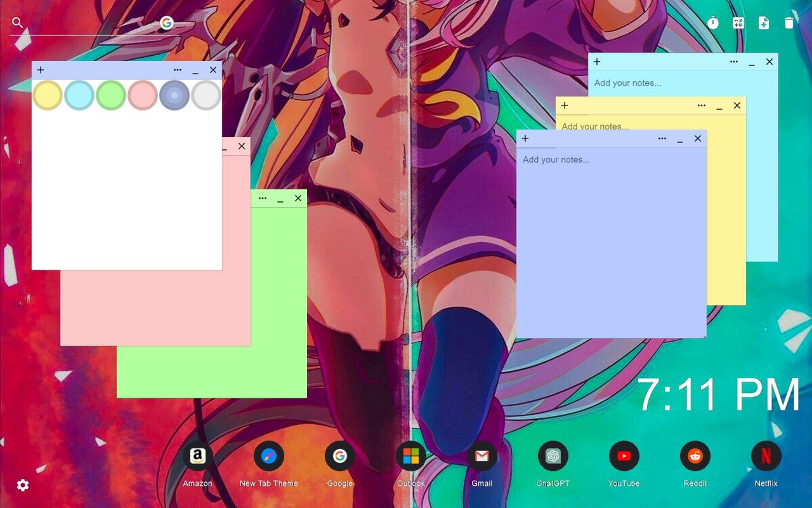This screenshot has height=508, width=812.
Task: Minimize the white note
Action: (195, 71)
